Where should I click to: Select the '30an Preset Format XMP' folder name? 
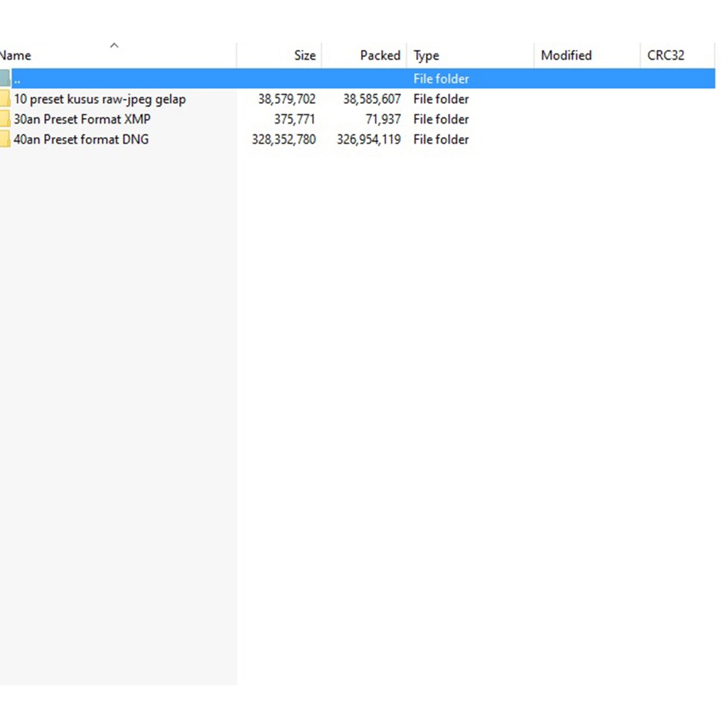click(82, 119)
